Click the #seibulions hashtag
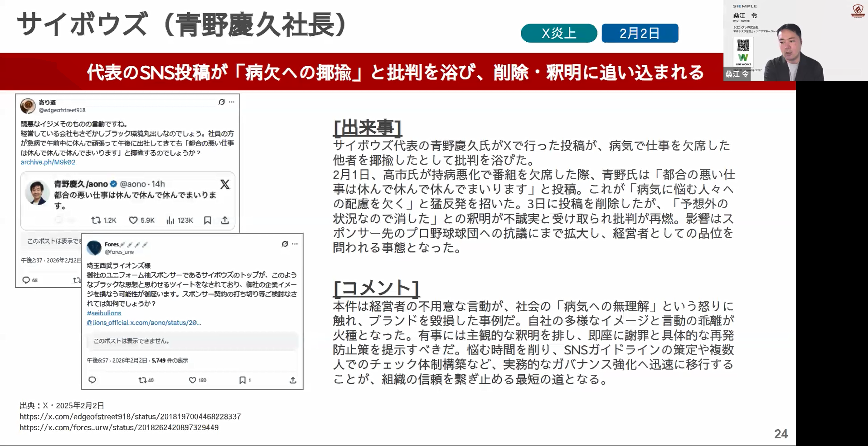The height and width of the screenshot is (446, 868). [x=104, y=313]
